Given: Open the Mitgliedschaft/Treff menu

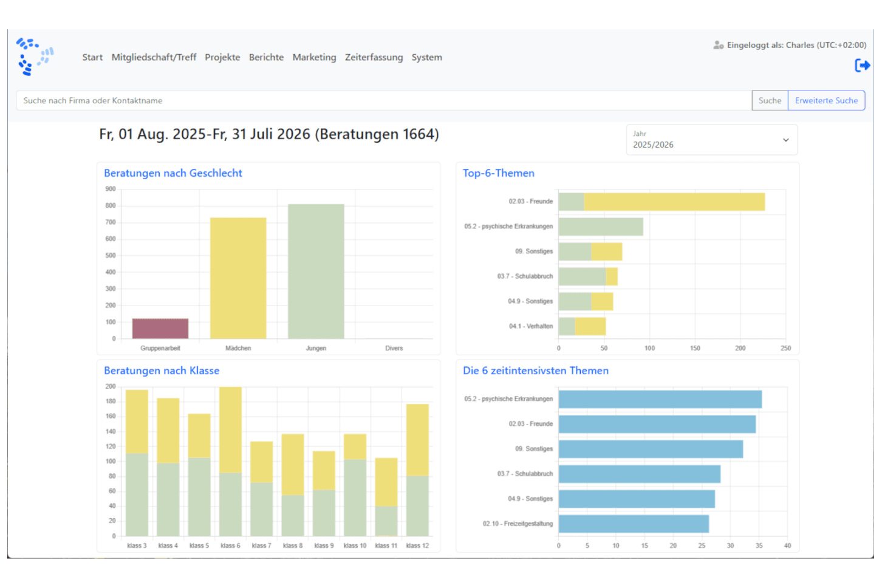Looking at the screenshot, I should coord(154,57).
